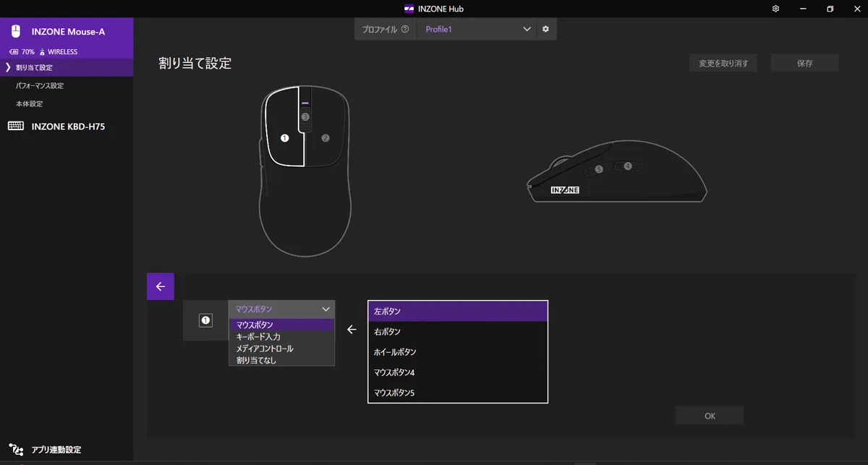
Task: Click the purple back arrow button
Action: [x=161, y=286]
